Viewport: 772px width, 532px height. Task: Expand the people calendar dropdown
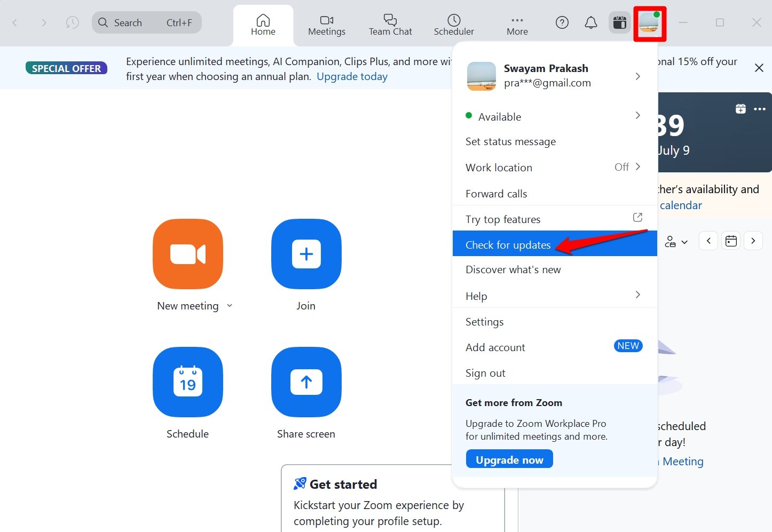(676, 242)
